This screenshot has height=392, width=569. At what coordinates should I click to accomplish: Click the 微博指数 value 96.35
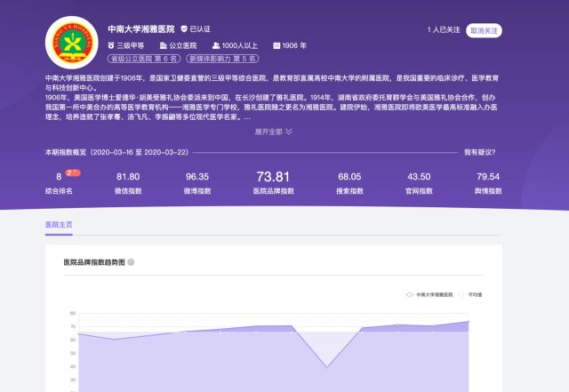tap(197, 177)
